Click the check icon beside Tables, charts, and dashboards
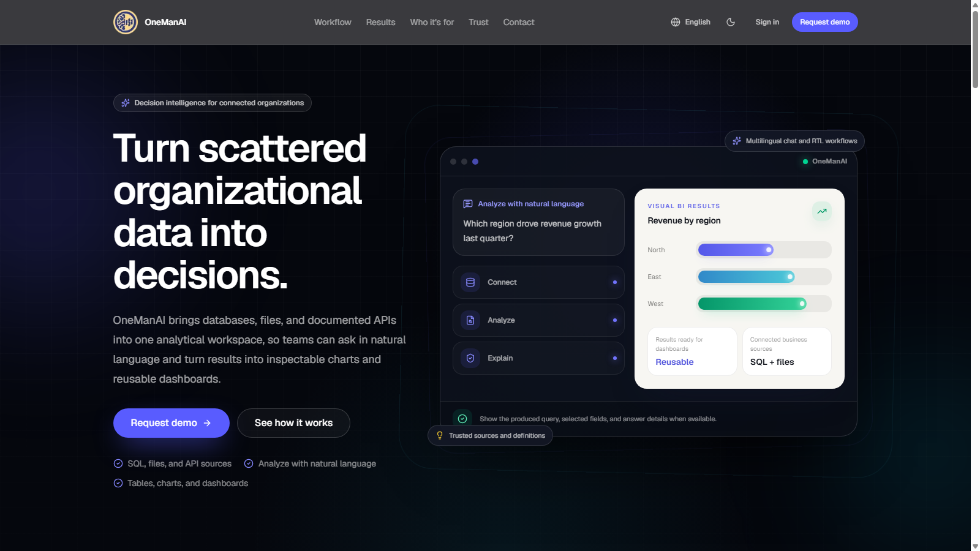This screenshot has width=980, height=551. [118, 483]
